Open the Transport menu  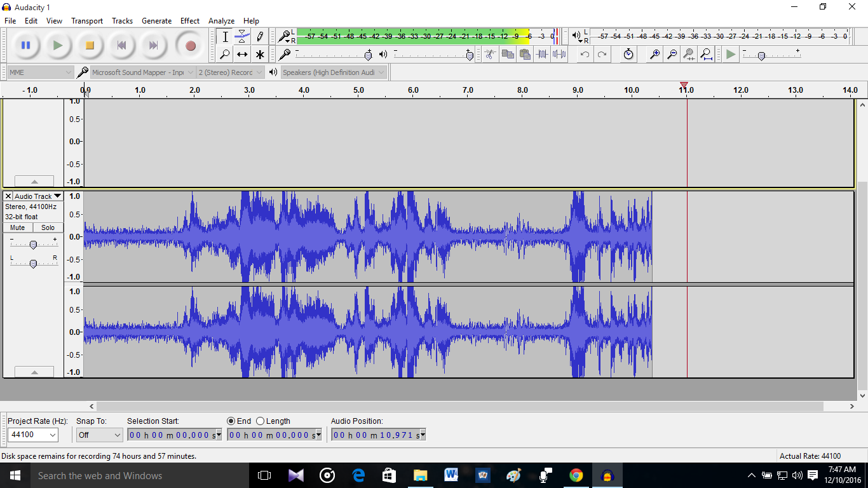87,21
